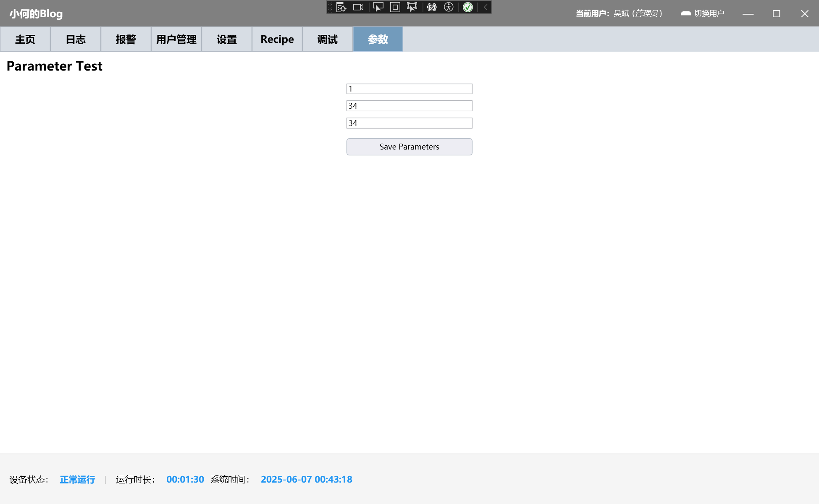
Task: Maximize the 小何的Blog window
Action: [776, 13]
